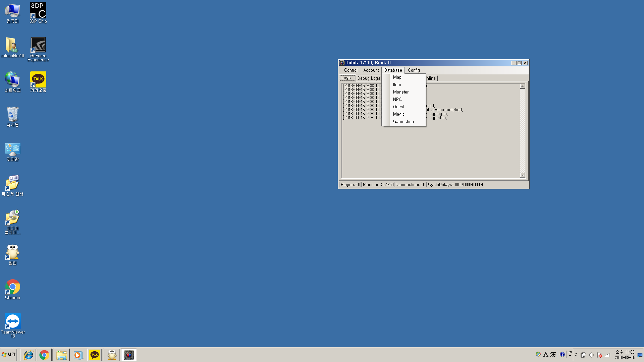644x362 pixels.
Task: Open the taskbar clock and date
Action: (625, 355)
